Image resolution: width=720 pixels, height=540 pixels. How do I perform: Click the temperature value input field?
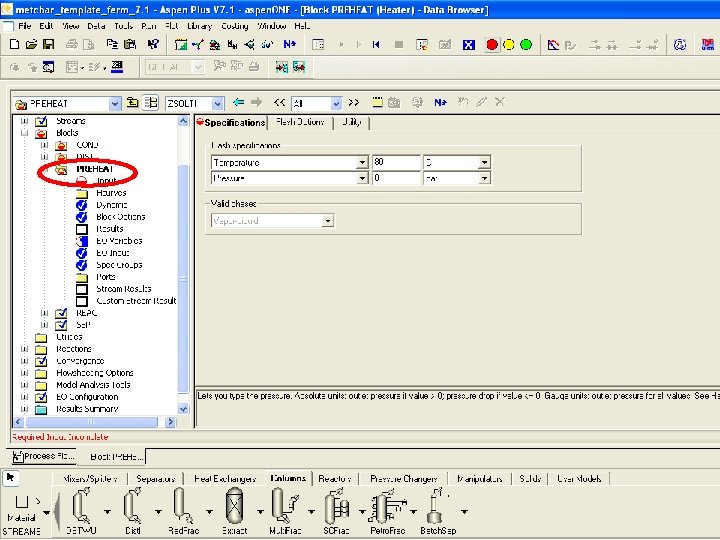[x=395, y=162]
